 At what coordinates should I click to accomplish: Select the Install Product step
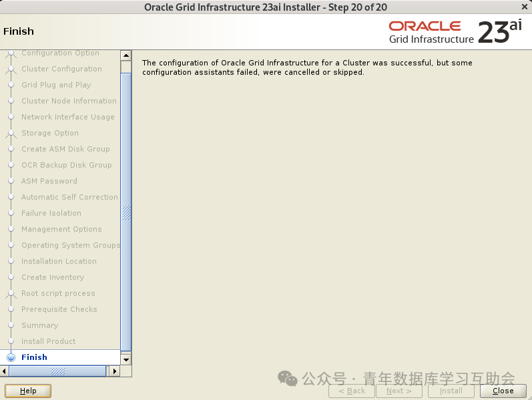[49, 341]
